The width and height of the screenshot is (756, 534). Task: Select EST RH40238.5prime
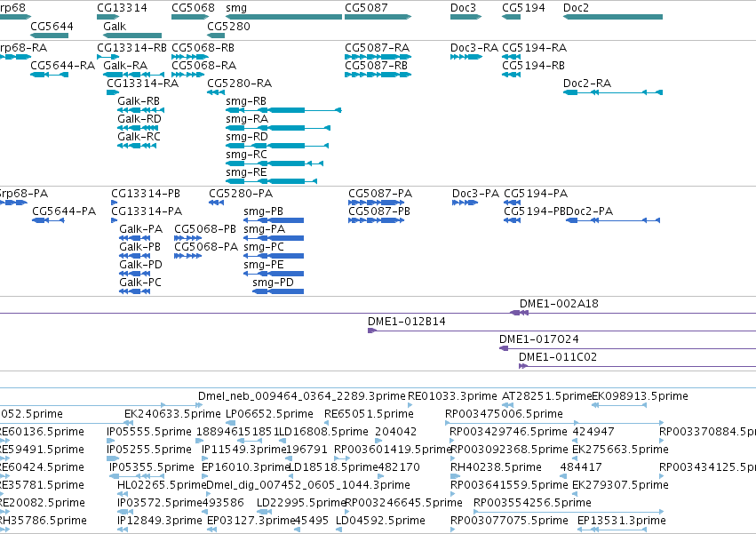tap(456, 476)
